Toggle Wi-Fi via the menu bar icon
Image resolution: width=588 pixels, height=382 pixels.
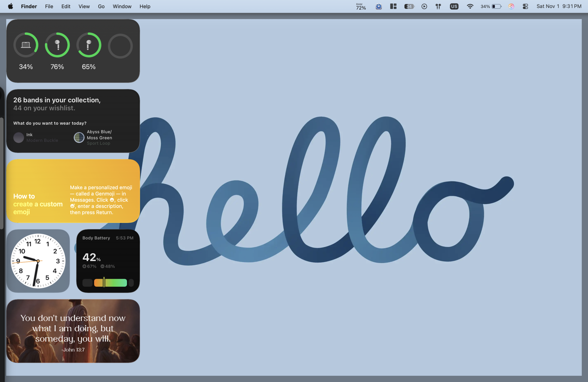(x=470, y=6)
